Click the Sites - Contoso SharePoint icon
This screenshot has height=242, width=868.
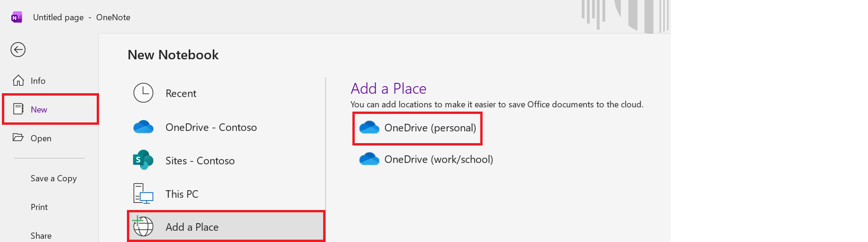coord(143,160)
